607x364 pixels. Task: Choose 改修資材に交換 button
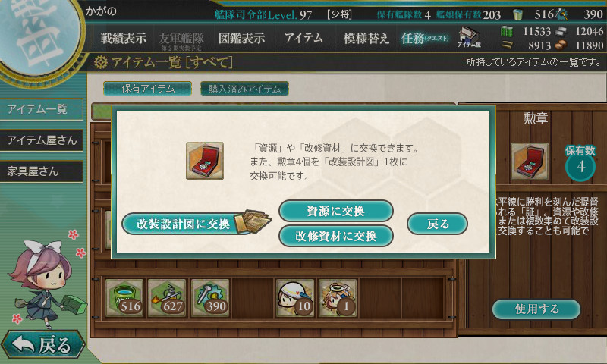(336, 236)
